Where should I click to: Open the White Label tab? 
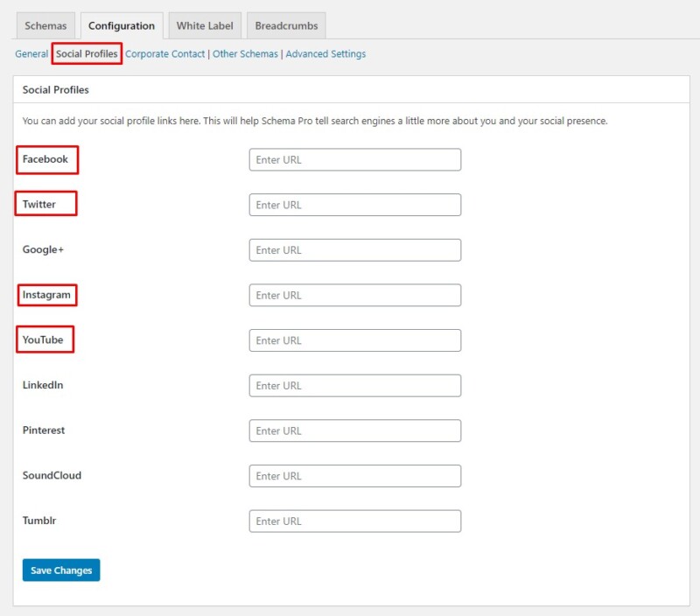(205, 26)
